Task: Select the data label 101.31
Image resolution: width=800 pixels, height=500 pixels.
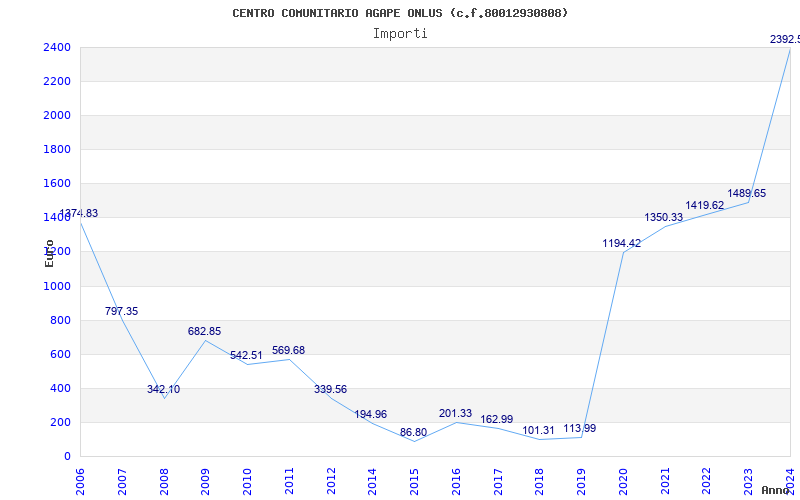Action: (538, 431)
